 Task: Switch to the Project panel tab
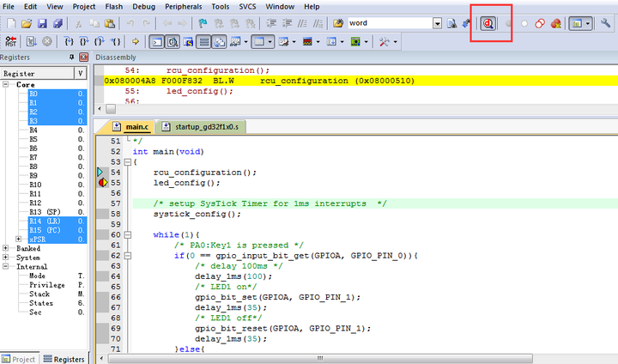[x=20, y=359]
